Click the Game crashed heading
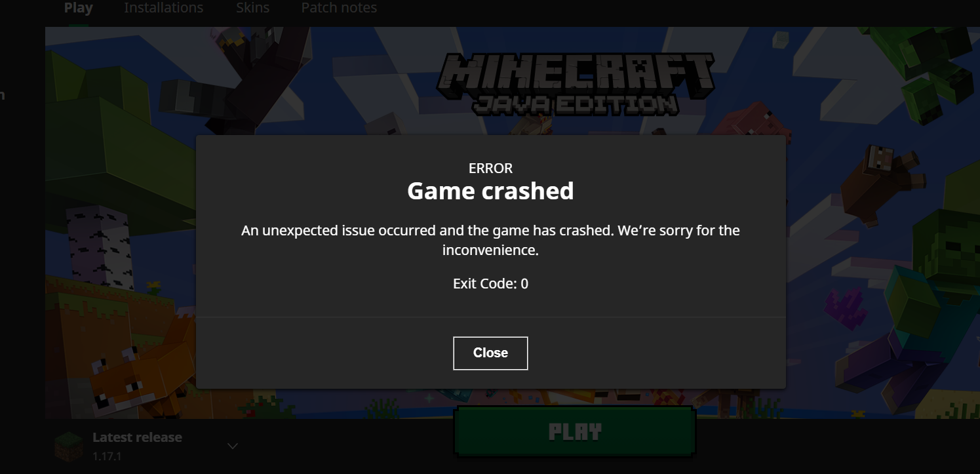Viewport: 980px width, 474px height. point(490,191)
